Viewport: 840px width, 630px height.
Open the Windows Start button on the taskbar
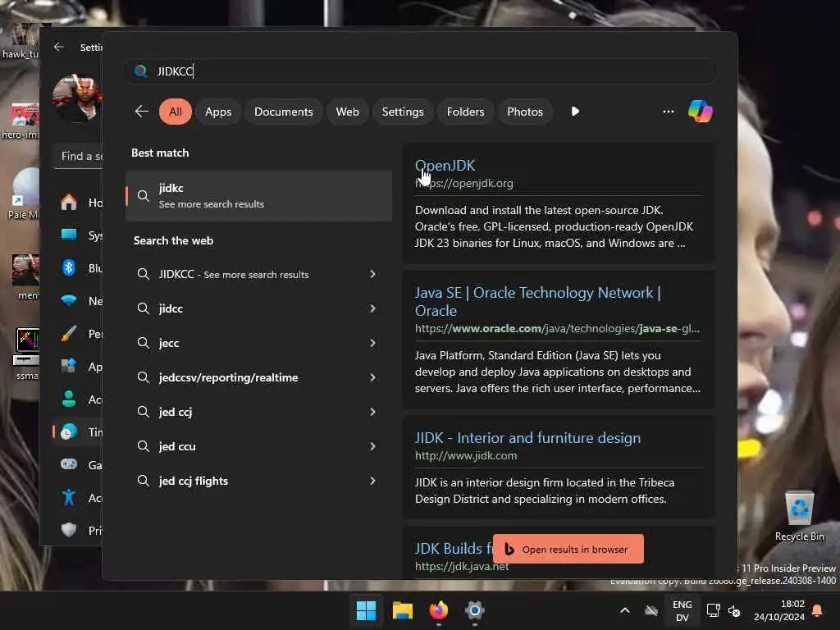tap(367, 610)
